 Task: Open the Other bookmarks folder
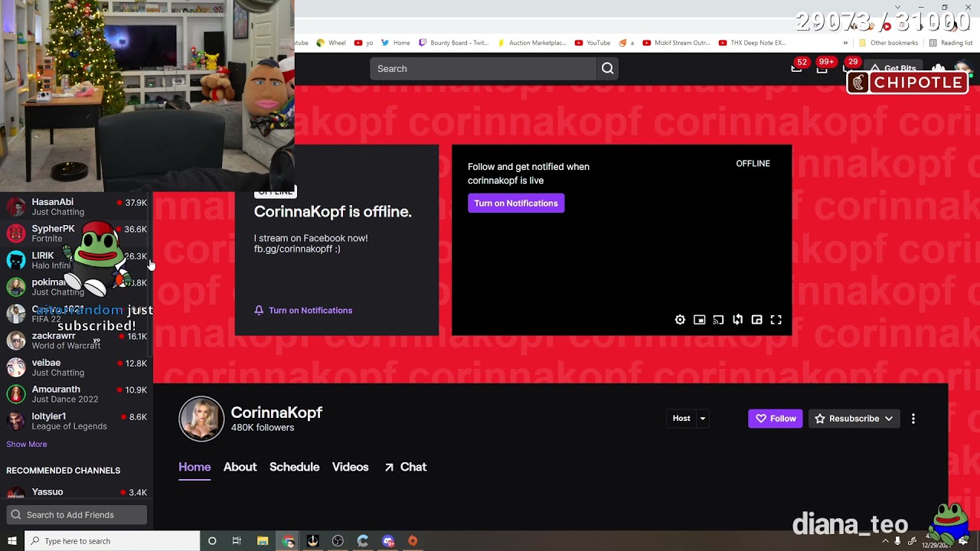point(888,43)
